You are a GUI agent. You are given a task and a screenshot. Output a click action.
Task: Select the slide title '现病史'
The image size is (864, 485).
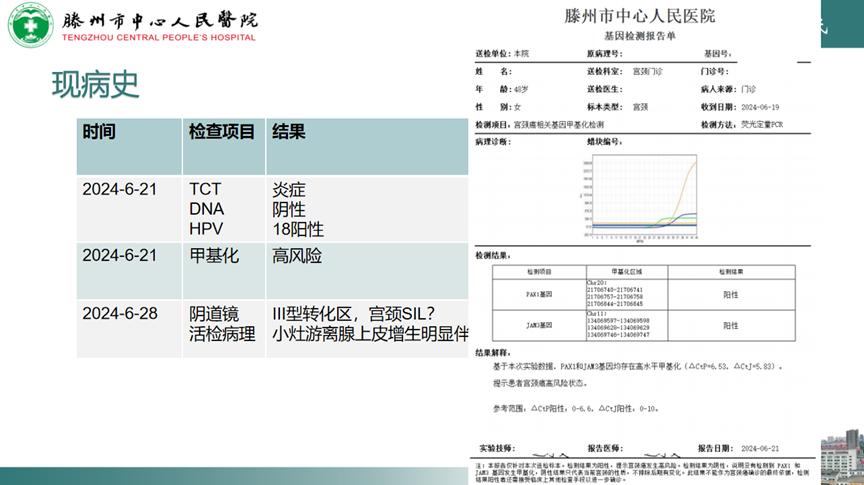[x=95, y=85]
